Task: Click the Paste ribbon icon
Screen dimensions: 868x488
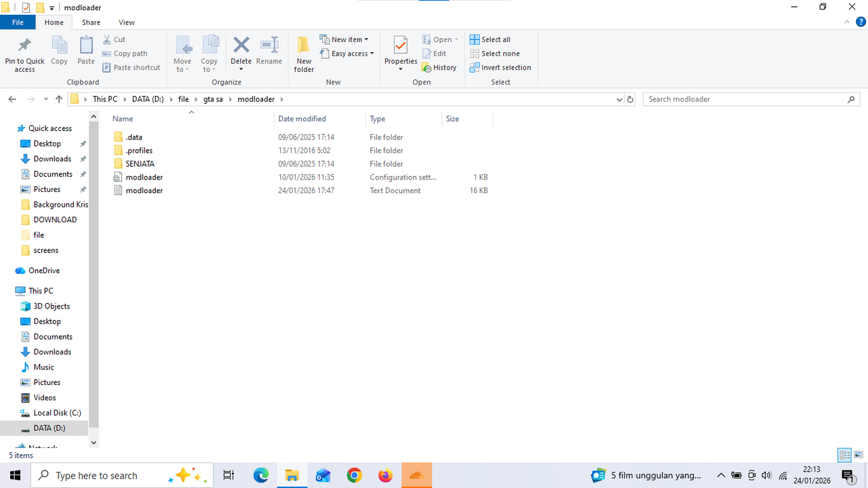Action: click(86, 52)
